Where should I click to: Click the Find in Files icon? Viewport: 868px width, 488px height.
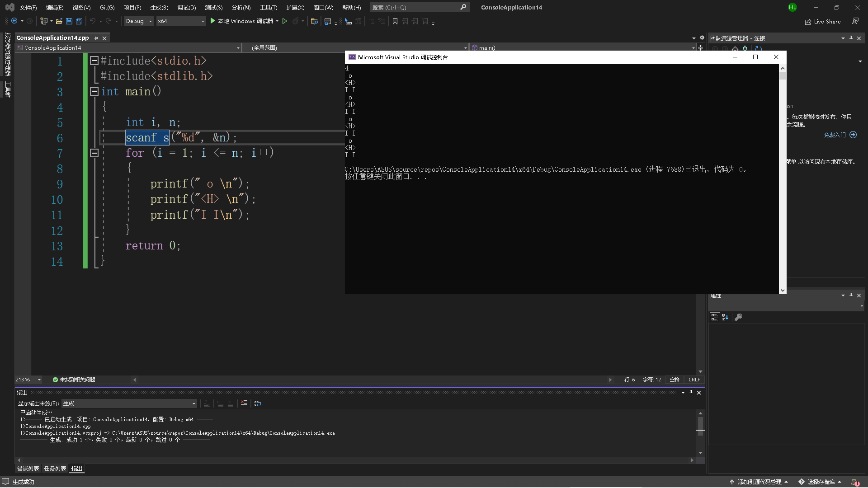click(x=314, y=21)
